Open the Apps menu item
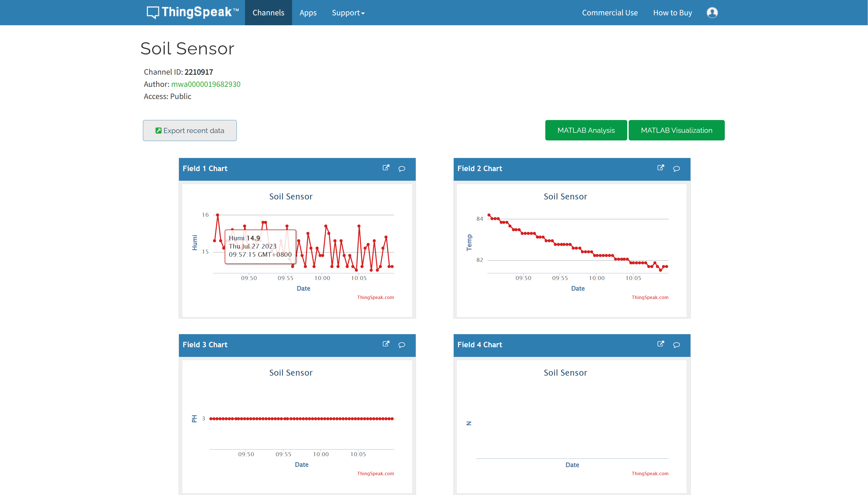 point(308,13)
